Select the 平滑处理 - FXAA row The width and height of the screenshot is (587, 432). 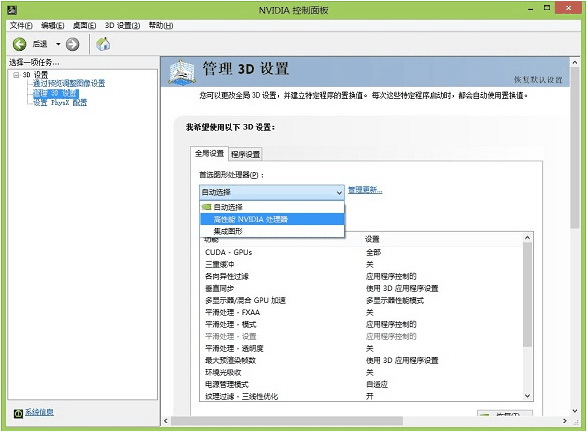click(361, 312)
